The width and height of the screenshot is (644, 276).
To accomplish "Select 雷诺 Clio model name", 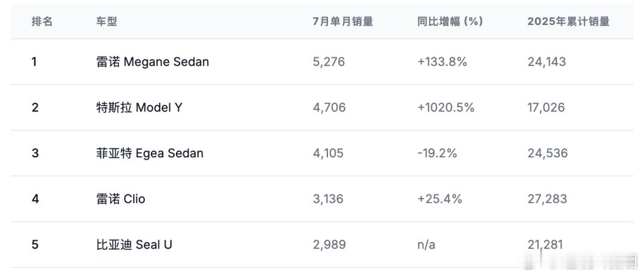I will point(120,199).
